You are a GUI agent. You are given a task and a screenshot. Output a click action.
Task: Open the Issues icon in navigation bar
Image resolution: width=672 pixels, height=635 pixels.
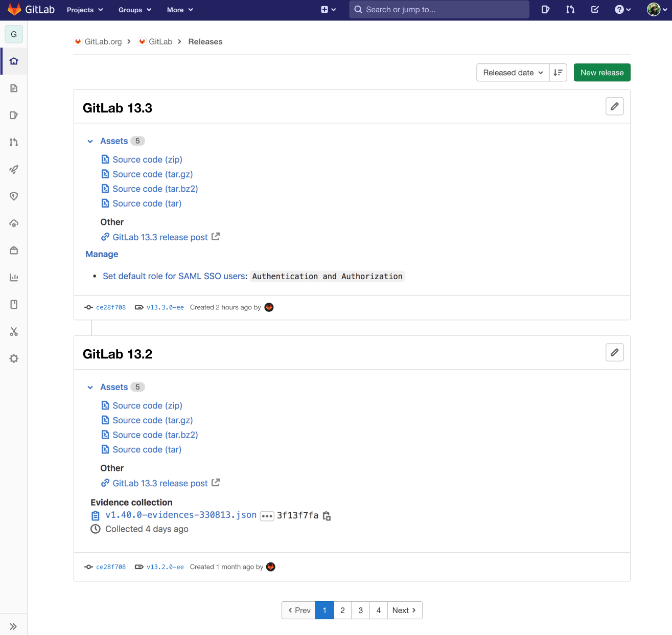click(14, 115)
